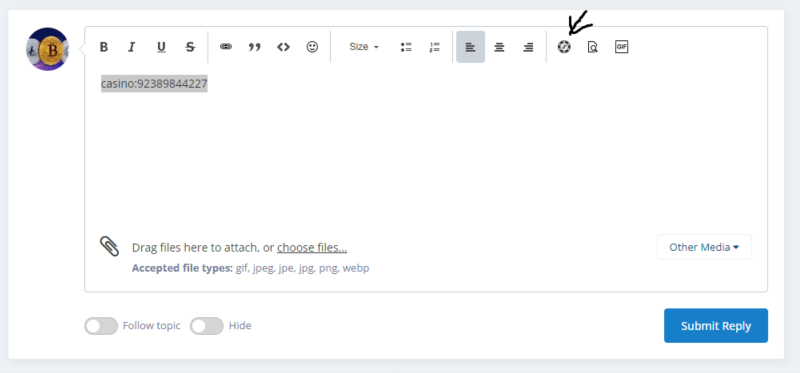The height and width of the screenshot is (373, 800).
Task: Insert a bulleted list
Action: [406, 47]
